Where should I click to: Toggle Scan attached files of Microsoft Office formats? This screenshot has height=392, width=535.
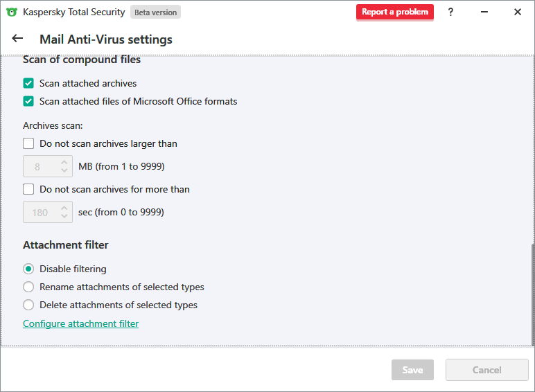pos(28,101)
